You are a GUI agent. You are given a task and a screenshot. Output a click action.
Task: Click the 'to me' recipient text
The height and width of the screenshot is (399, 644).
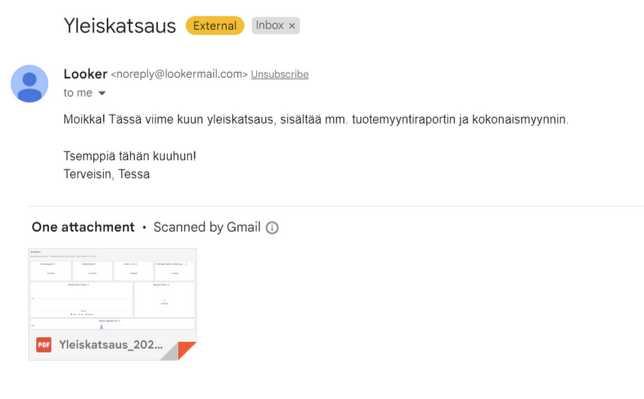78,93
